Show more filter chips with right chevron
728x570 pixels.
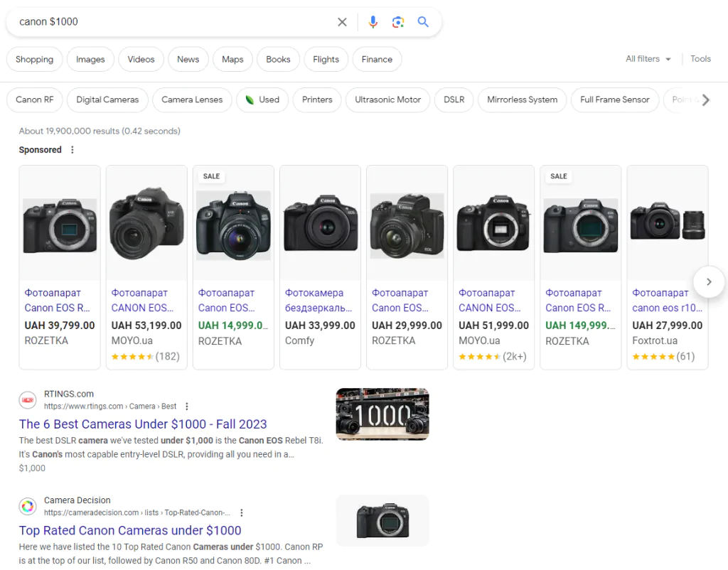pyautogui.click(x=706, y=100)
